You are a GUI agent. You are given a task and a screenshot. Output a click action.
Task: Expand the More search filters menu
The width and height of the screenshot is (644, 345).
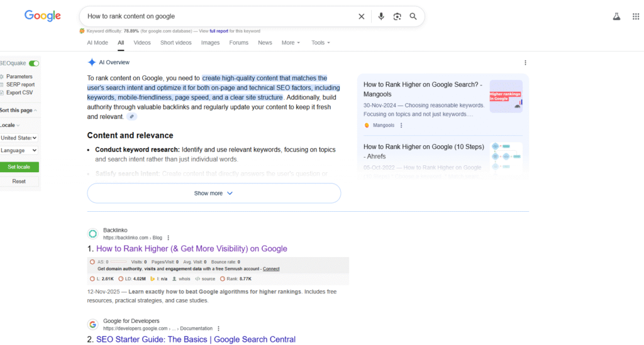291,43
